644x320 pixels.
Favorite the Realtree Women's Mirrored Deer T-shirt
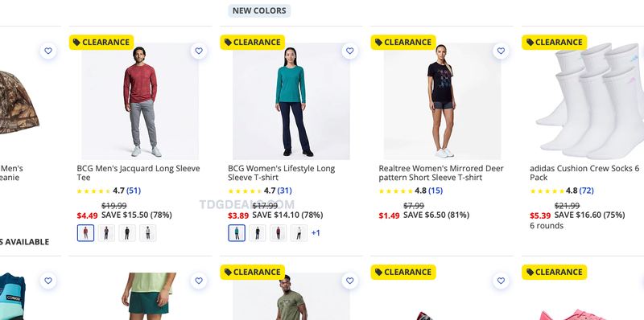pos(501,51)
